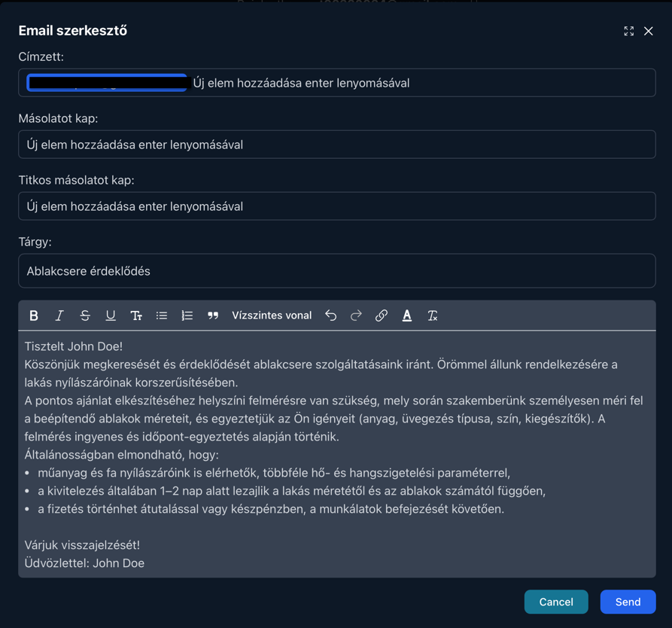Add a blockquote to the message
Screen dimensions: 672x628
point(213,316)
